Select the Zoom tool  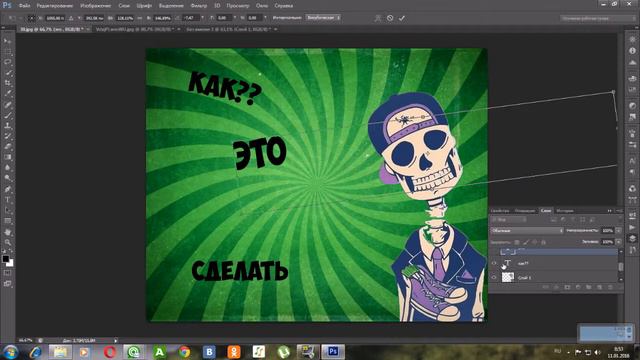coord(7,242)
